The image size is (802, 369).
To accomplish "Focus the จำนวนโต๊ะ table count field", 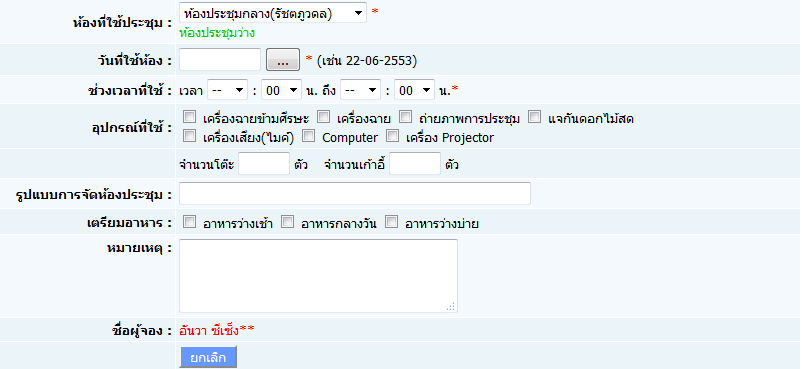I will point(264,164).
